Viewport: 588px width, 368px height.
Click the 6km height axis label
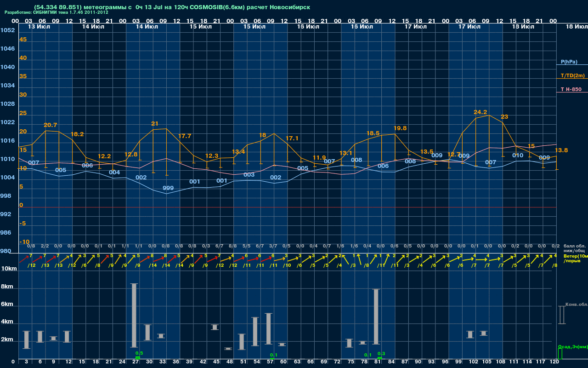[7, 305]
